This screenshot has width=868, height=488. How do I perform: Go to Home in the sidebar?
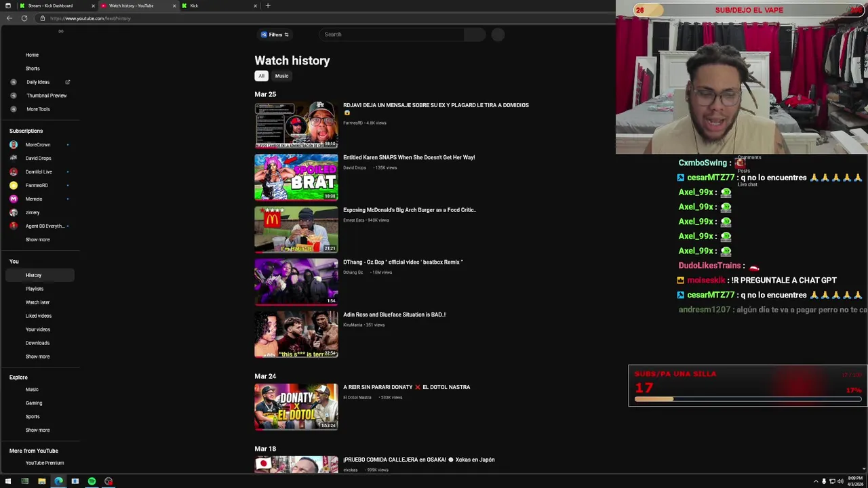pyautogui.click(x=32, y=55)
